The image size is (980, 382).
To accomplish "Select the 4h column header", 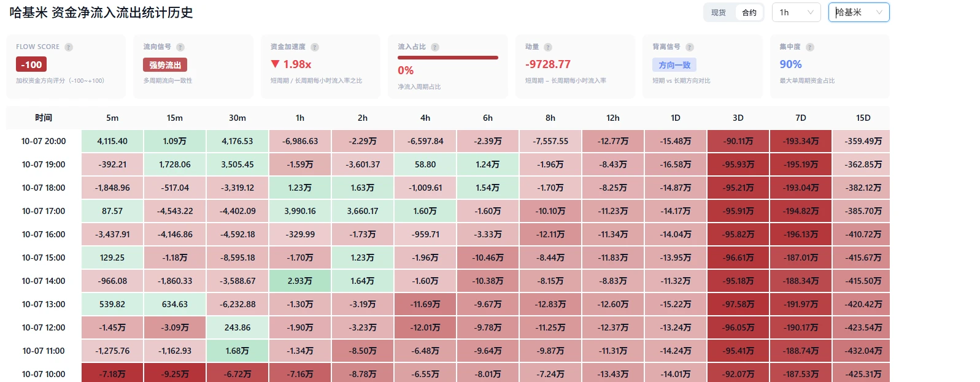I will [x=425, y=118].
